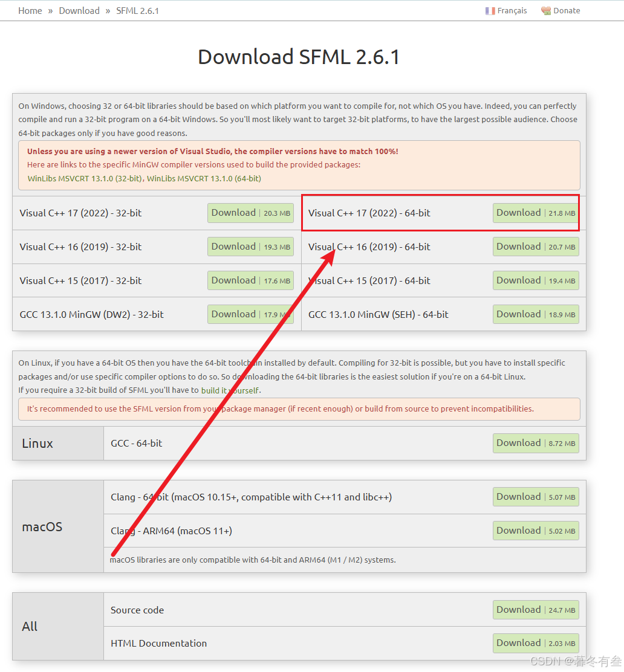Screen dimensions: 624x672
Task: Download the Source code archive
Action: click(536, 610)
